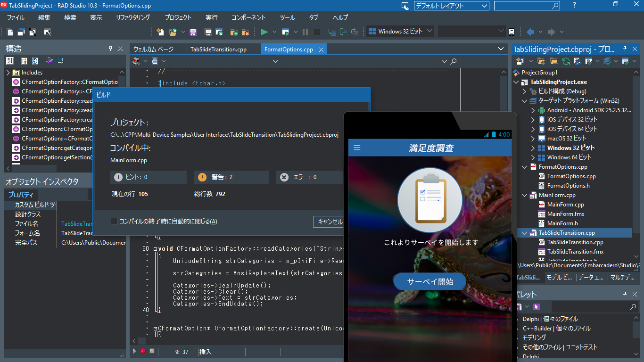Click the Save All toolbar icon
The height and width of the screenshot is (362, 644).
pos(208,32)
